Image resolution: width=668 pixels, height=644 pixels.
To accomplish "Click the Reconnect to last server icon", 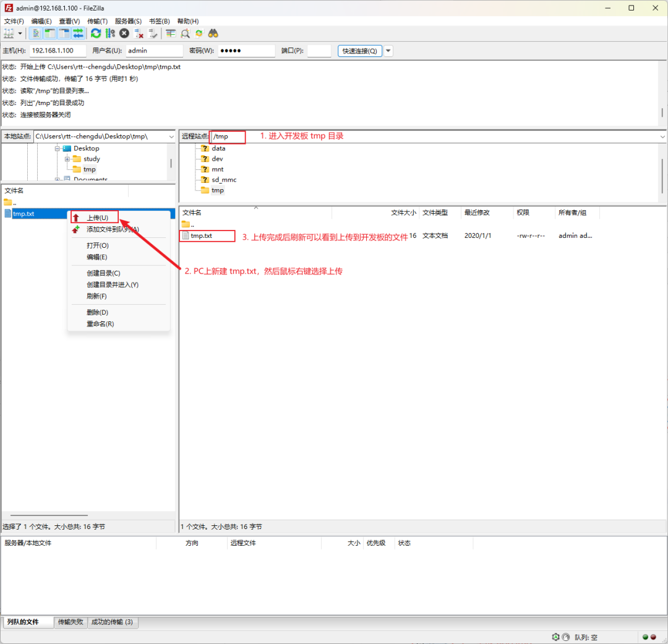I will click(153, 33).
